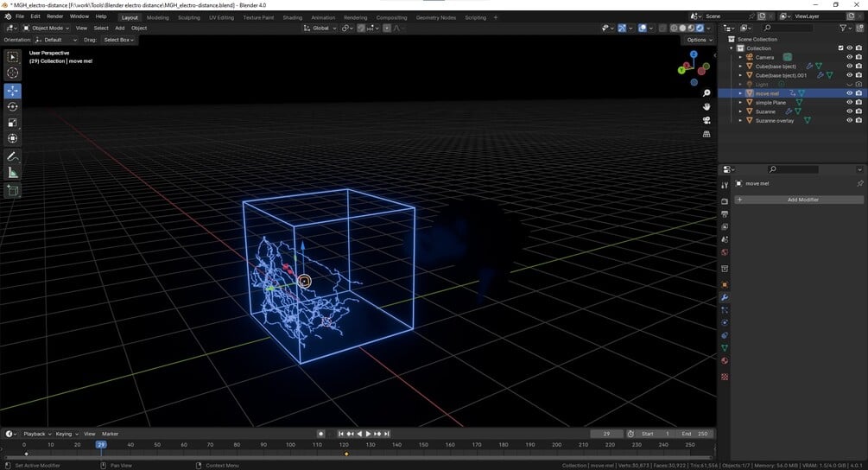Hide simple Plane eye icon
Viewport: 868px width, 470px height.
coord(849,103)
